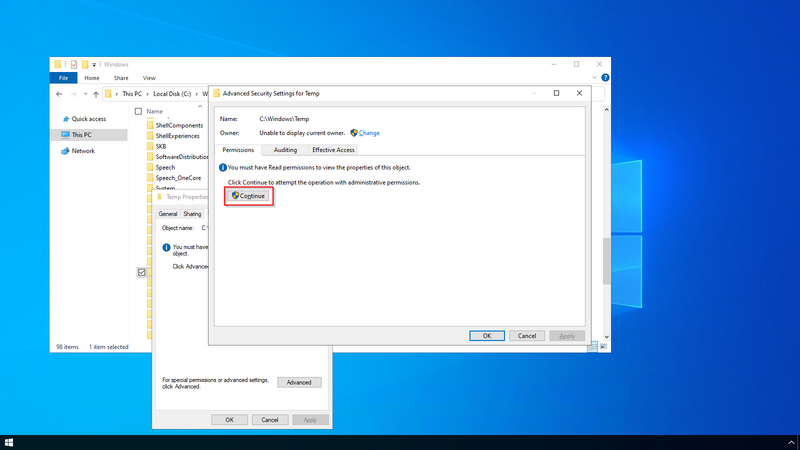Select the Speech folder
Screen dimensions: 800x450
pyautogui.click(x=165, y=167)
